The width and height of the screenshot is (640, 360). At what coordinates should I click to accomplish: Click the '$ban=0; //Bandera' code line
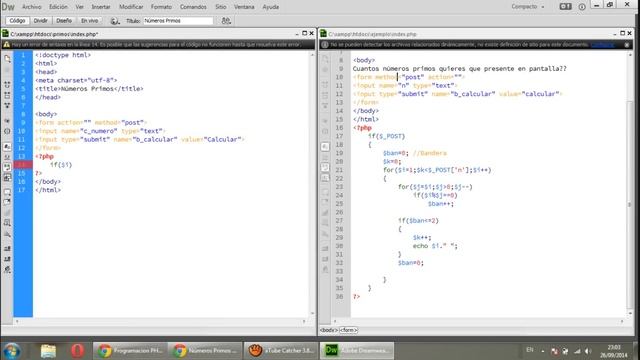click(415, 153)
